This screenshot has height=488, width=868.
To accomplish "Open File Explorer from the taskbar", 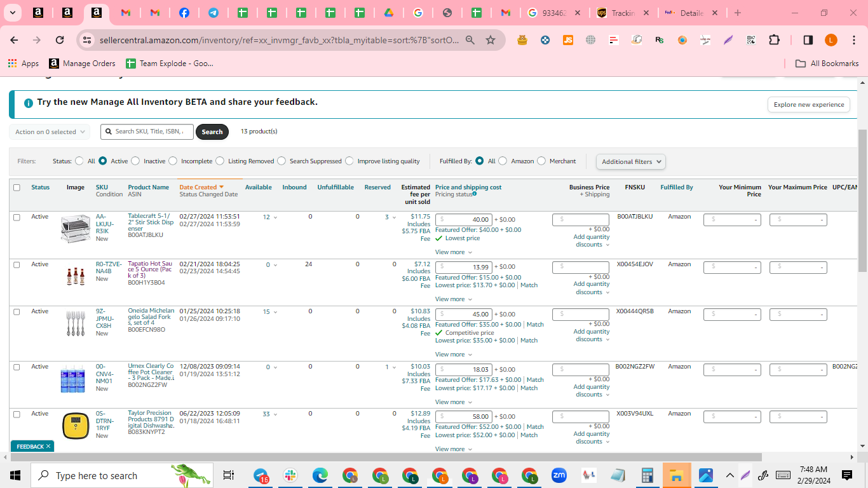I will [676, 475].
